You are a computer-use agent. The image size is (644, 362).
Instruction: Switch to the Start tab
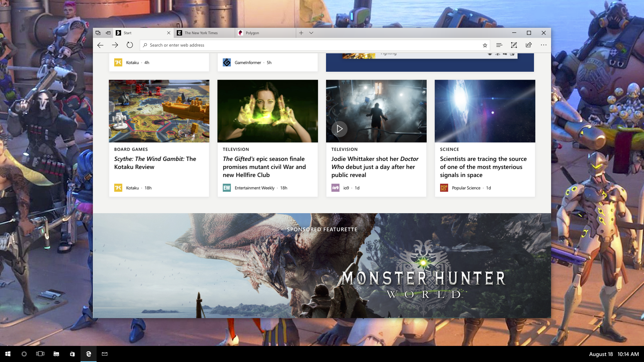click(144, 33)
